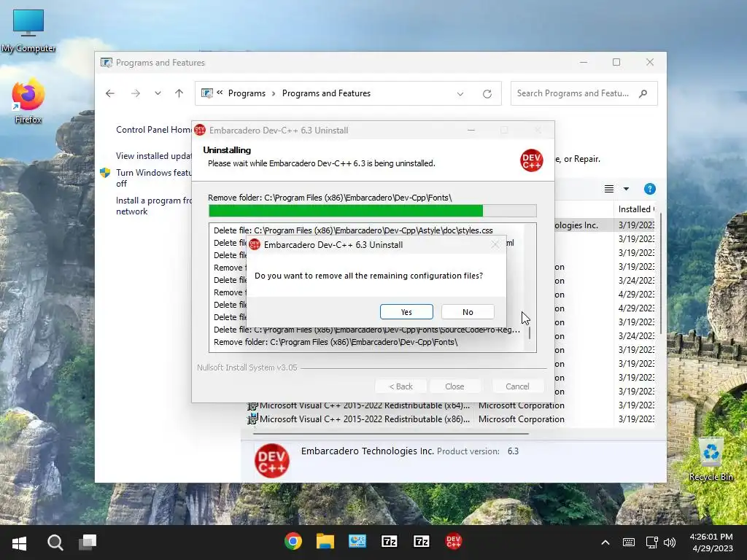This screenshot has height=560, width=747.
Task: Minimize the Dev-C++ Uninstall window
Action: [x=471, y=130]
